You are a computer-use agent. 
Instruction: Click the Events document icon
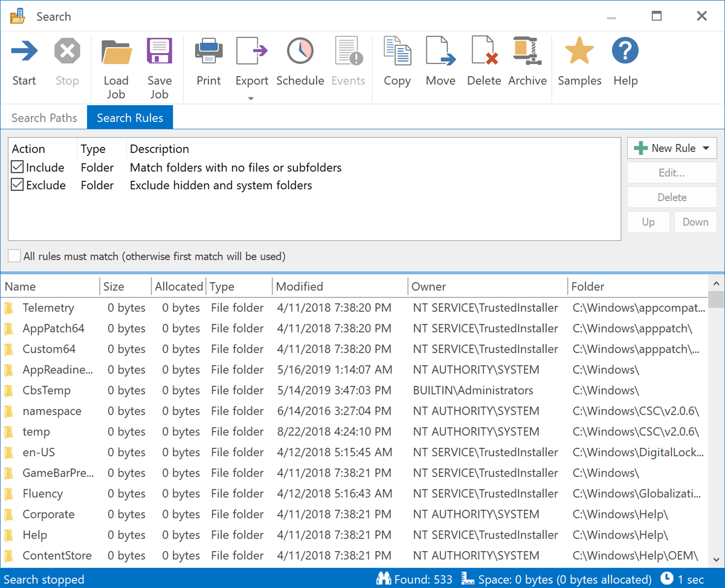pos(349,51)
